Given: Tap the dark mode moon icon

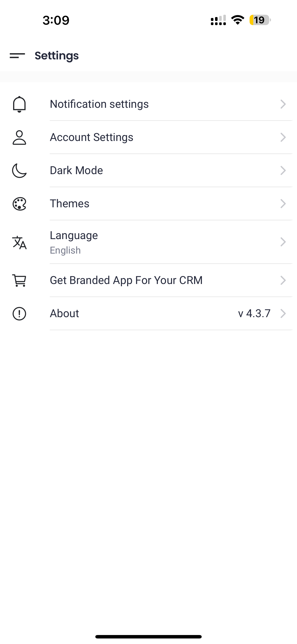Looking at the screenshot, I should (19, 170).
